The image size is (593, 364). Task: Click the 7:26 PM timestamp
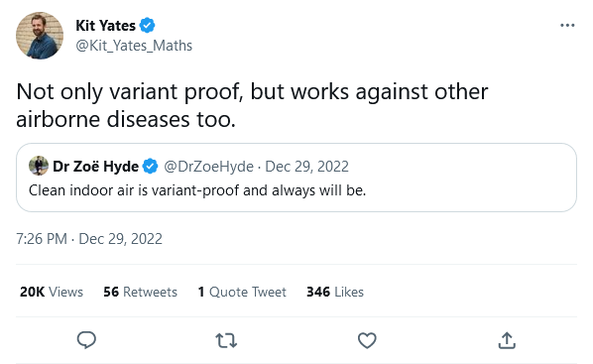point(42,239)
